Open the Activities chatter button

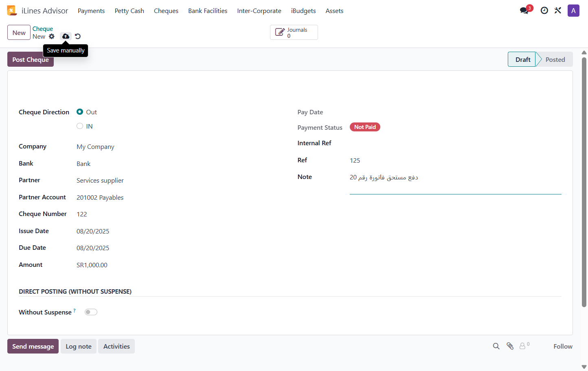click(116, 346)
